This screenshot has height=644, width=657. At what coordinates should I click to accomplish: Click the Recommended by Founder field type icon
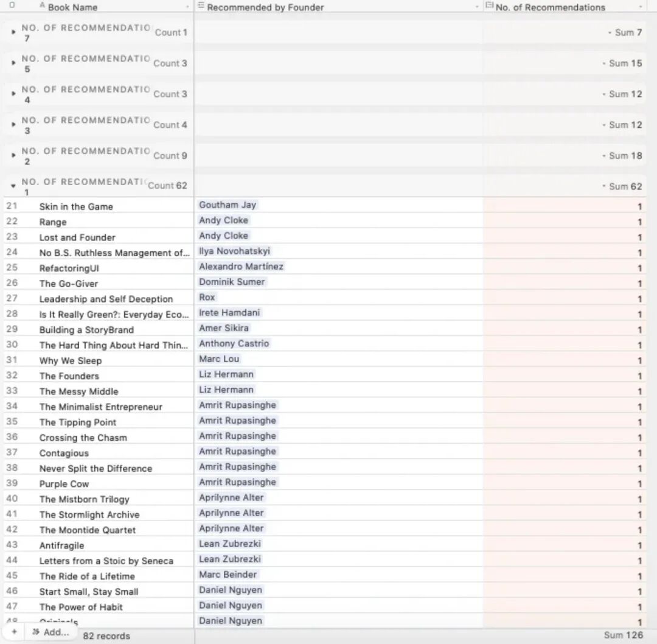coord(201,5)
